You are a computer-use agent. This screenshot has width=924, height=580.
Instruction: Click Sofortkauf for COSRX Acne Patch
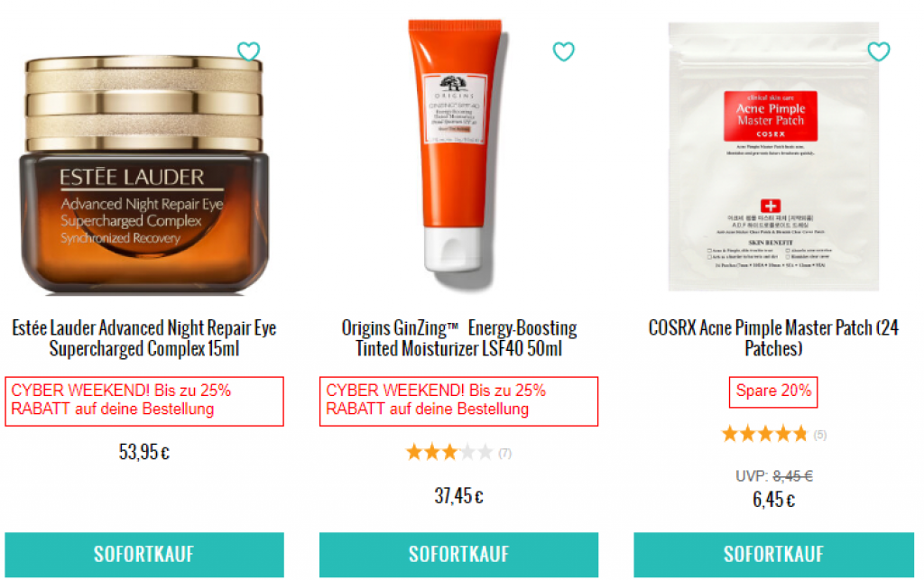coord(773,555)
